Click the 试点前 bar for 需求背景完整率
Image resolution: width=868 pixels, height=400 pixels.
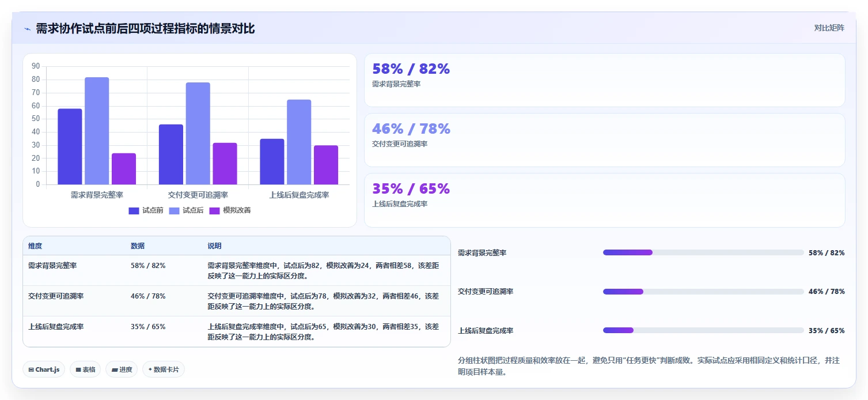(x=70, y=146)
